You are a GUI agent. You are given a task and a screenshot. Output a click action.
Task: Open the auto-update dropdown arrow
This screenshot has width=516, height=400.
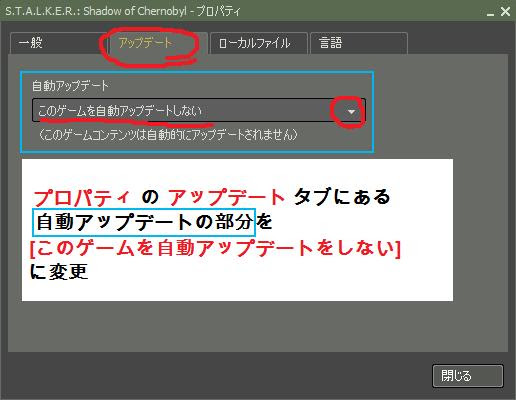point(351,112)
